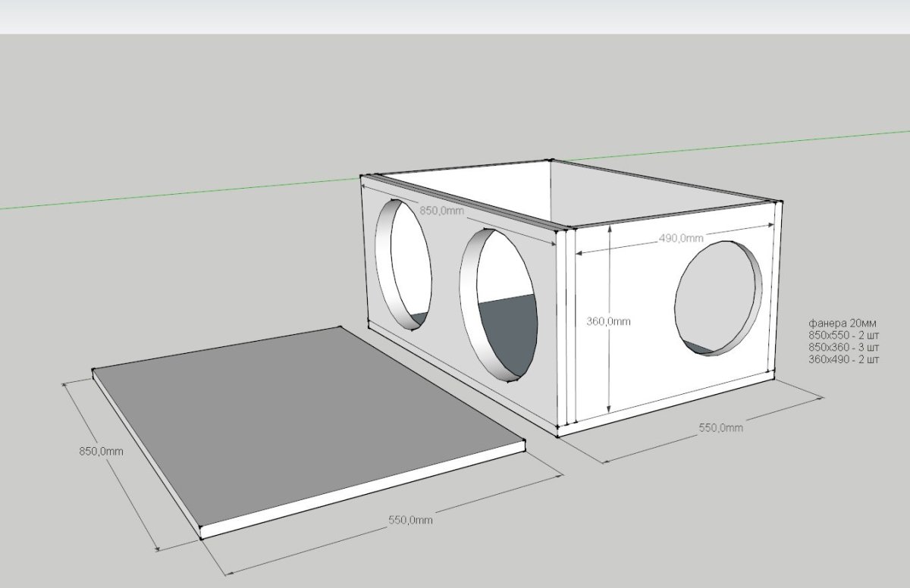
Task: Select the '850x550 - 2 шт' text line
Action: 843,334
